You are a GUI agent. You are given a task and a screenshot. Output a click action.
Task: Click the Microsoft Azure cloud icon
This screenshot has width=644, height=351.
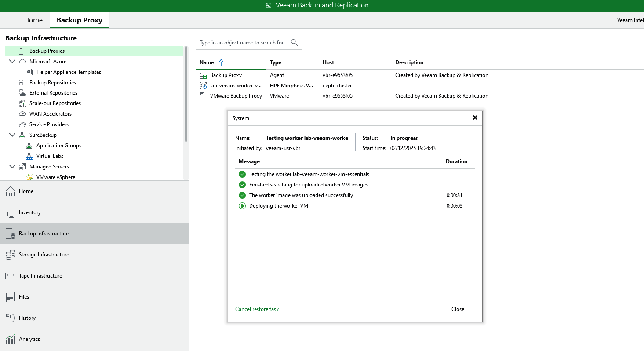(22, 62)
